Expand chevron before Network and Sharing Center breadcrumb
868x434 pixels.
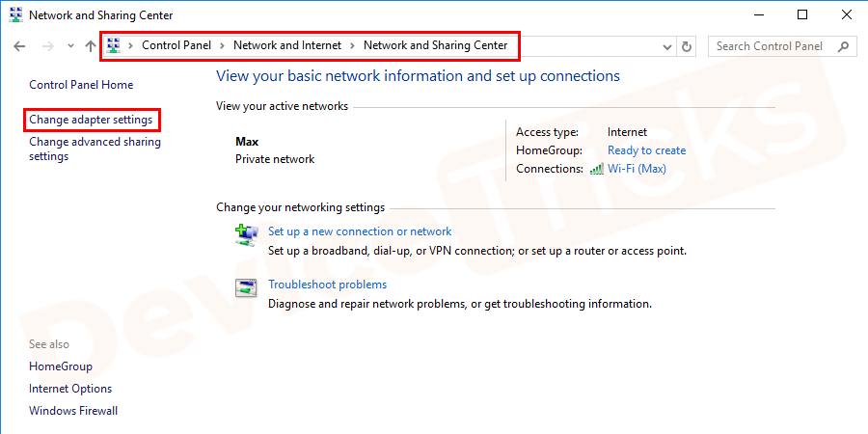[x=353, y=46]
